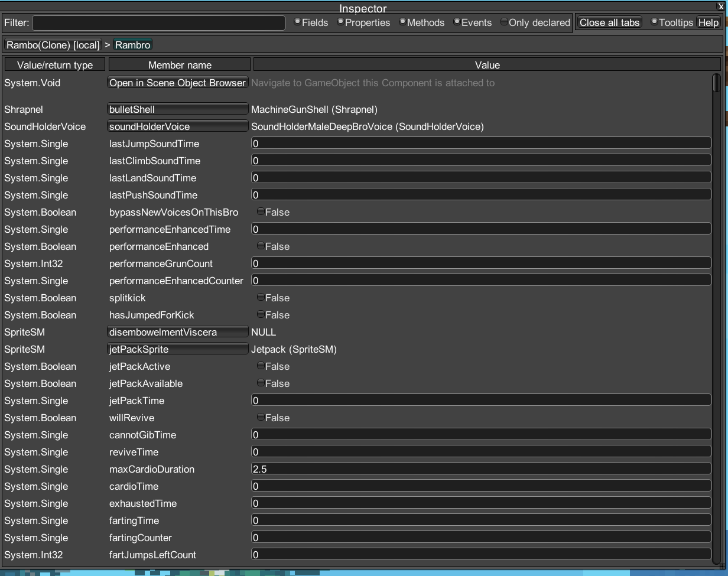Click Close all tabs button

click(x=609, y=22)
